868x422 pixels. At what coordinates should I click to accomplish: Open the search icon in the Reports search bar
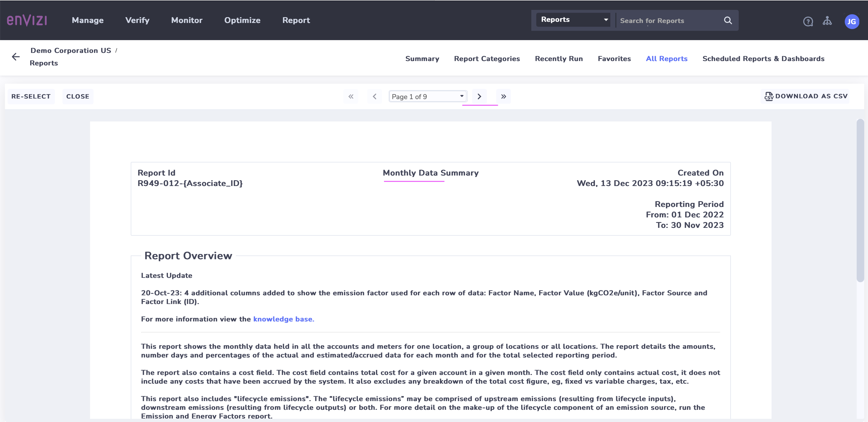728,20
